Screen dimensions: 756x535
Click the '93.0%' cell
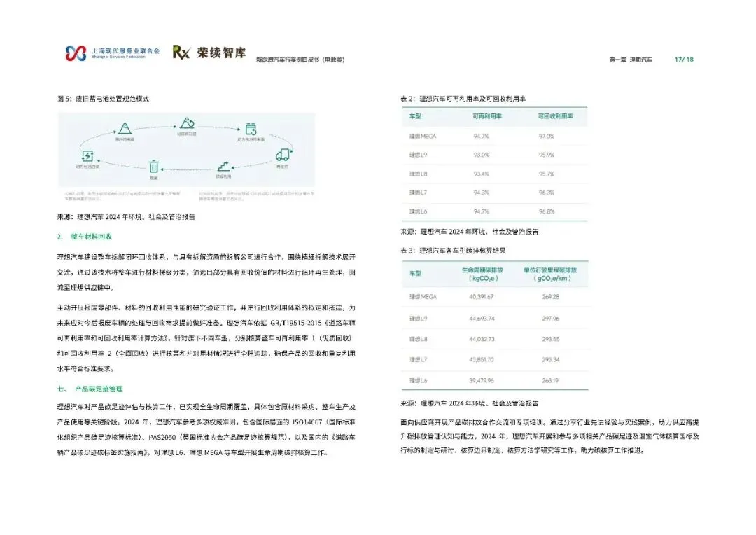coord(481,155)
